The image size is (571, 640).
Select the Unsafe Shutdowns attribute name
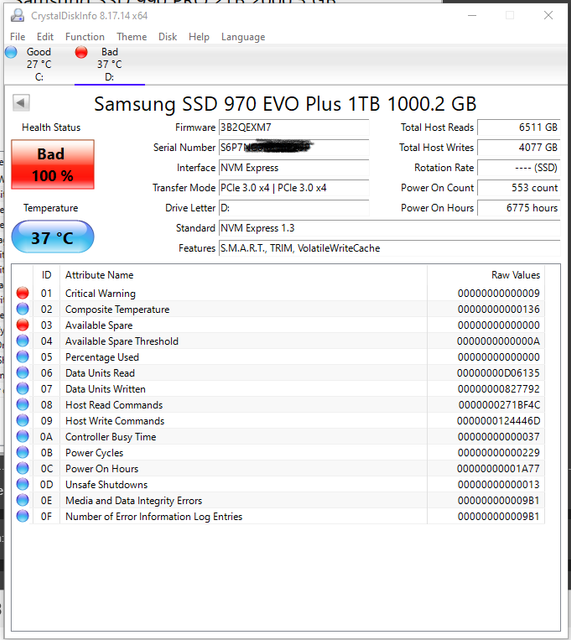106,484
